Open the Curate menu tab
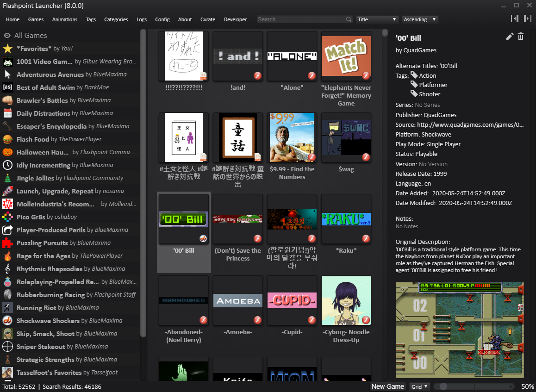536x392 pixels. (x=208, y=19)
